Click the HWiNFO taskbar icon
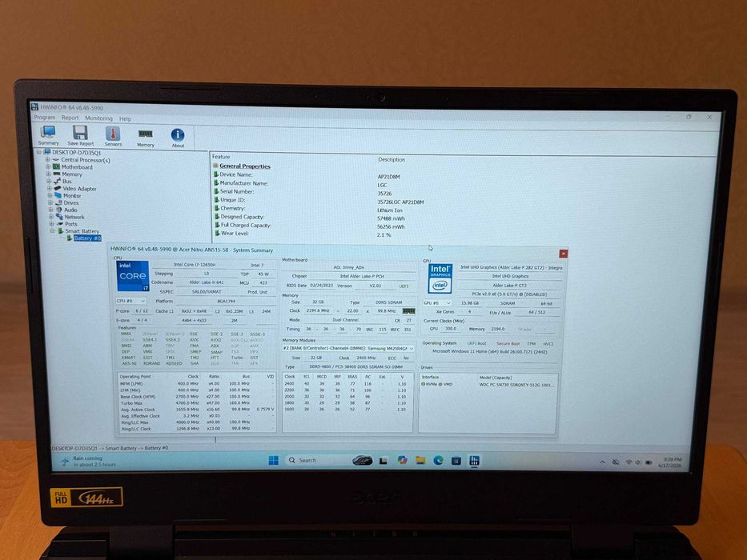The image size is (747, 560). [474, 461]
